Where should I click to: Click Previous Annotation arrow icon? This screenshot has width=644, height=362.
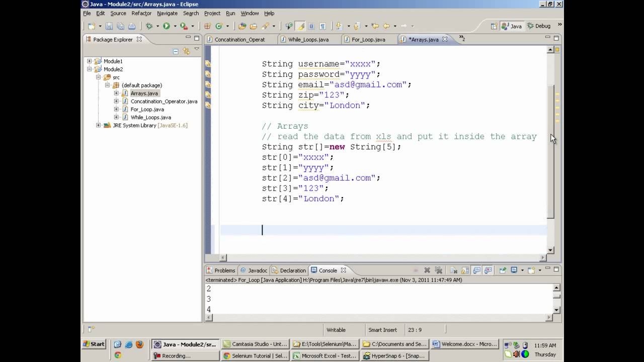coord(357,26)
